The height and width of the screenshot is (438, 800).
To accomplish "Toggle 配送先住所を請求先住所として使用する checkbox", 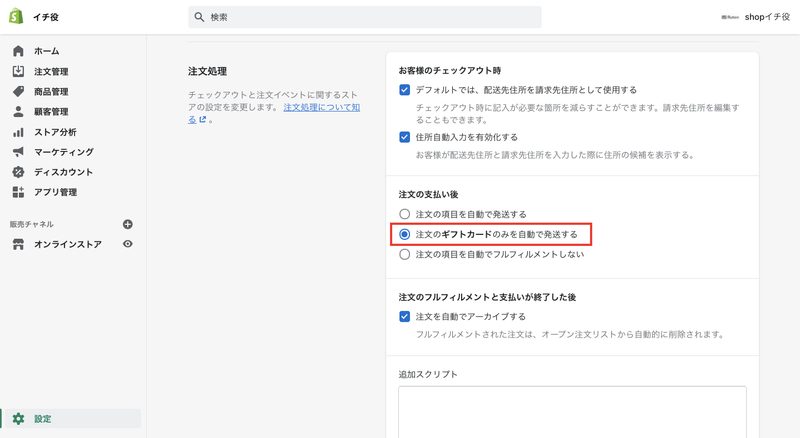I will (x=405, y=90).
